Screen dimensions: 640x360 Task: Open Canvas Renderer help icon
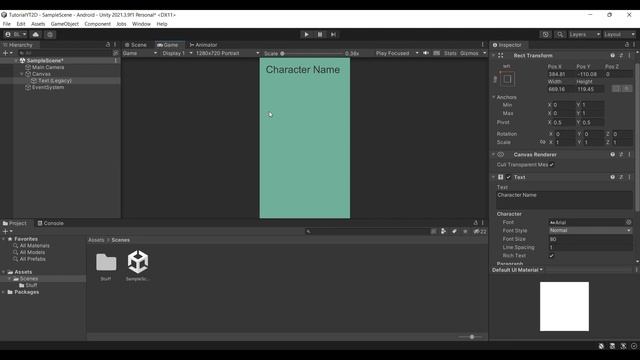(612, 155)
